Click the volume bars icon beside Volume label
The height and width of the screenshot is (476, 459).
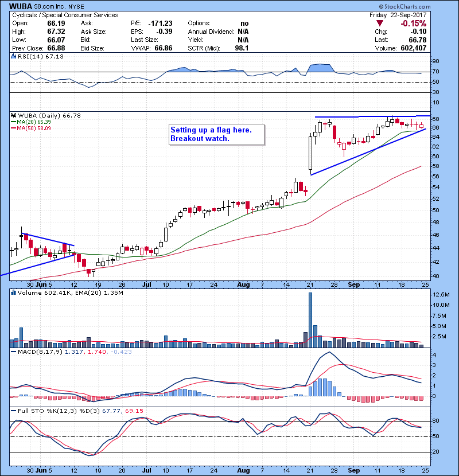pos(14,292)
